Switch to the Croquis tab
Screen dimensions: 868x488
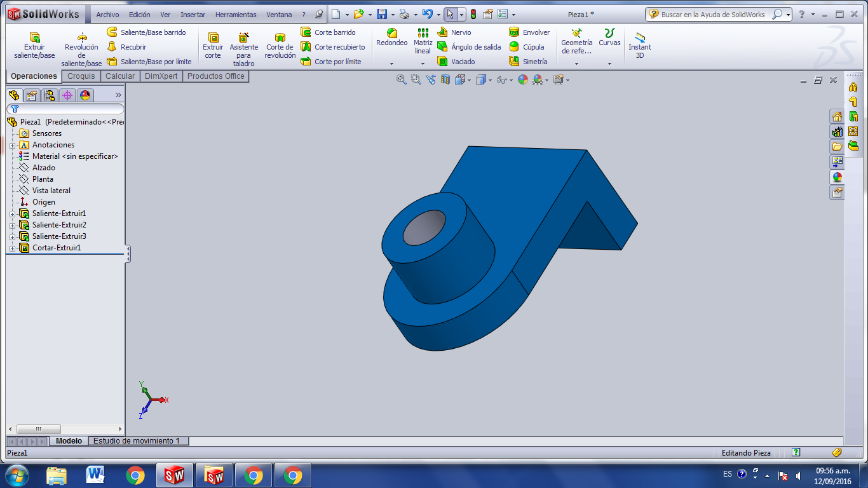tap(81, 76)
